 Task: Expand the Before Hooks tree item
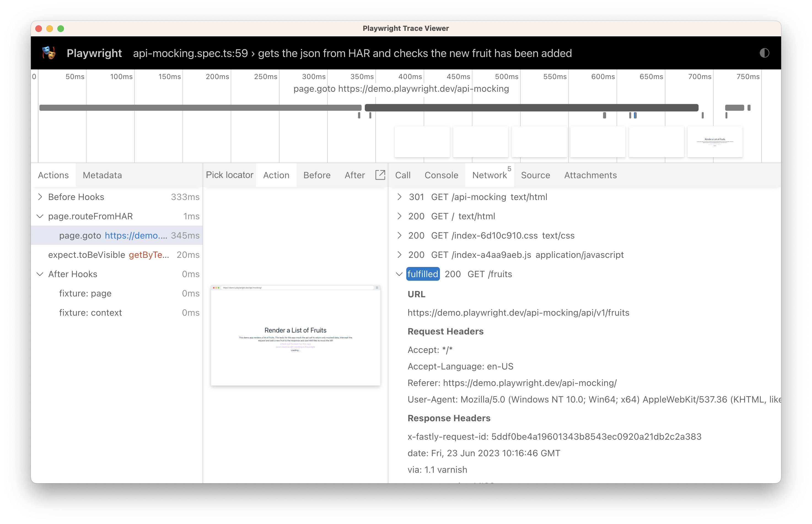pyautogui.click(x=41, y=197)
